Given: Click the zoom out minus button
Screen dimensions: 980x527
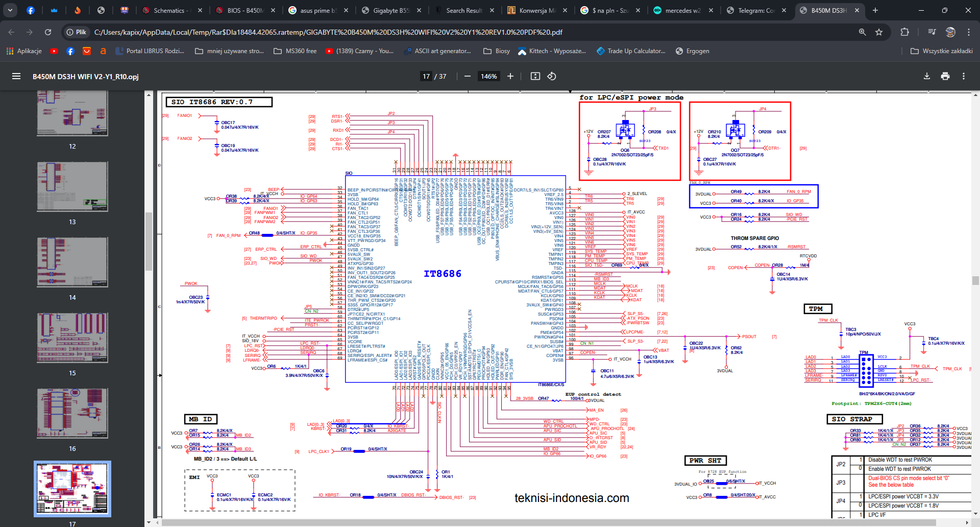Looking at the screenshot, I should click(x=467, y=76).
